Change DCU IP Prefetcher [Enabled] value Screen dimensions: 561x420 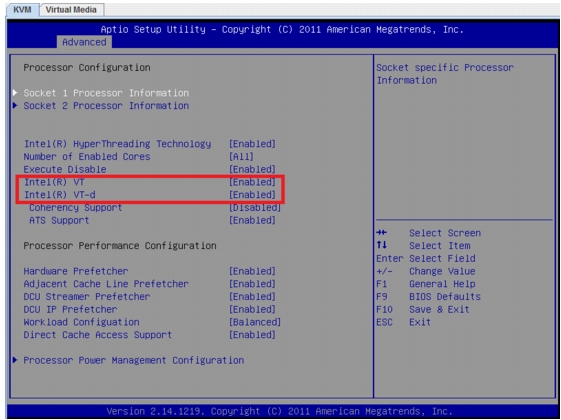252,309
